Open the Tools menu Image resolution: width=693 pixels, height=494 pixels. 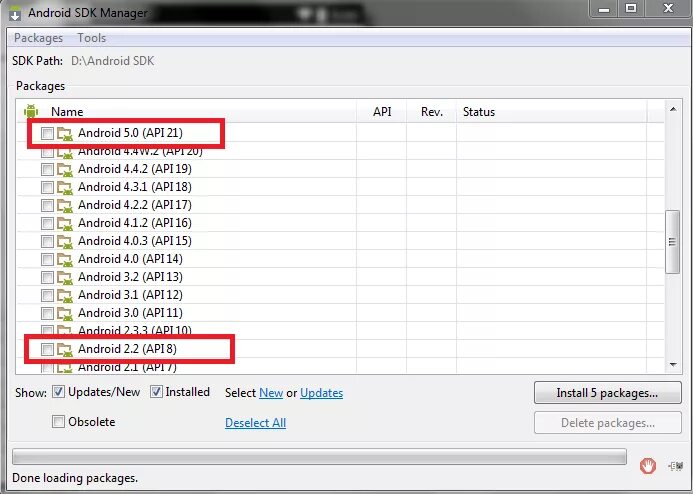[x=91, y=38]
